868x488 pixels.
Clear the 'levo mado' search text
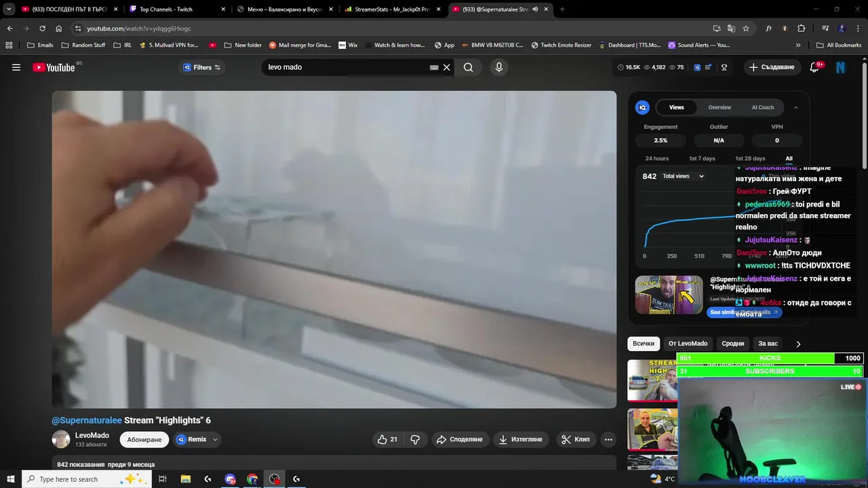pyautogui.click(x=447, y=67)
